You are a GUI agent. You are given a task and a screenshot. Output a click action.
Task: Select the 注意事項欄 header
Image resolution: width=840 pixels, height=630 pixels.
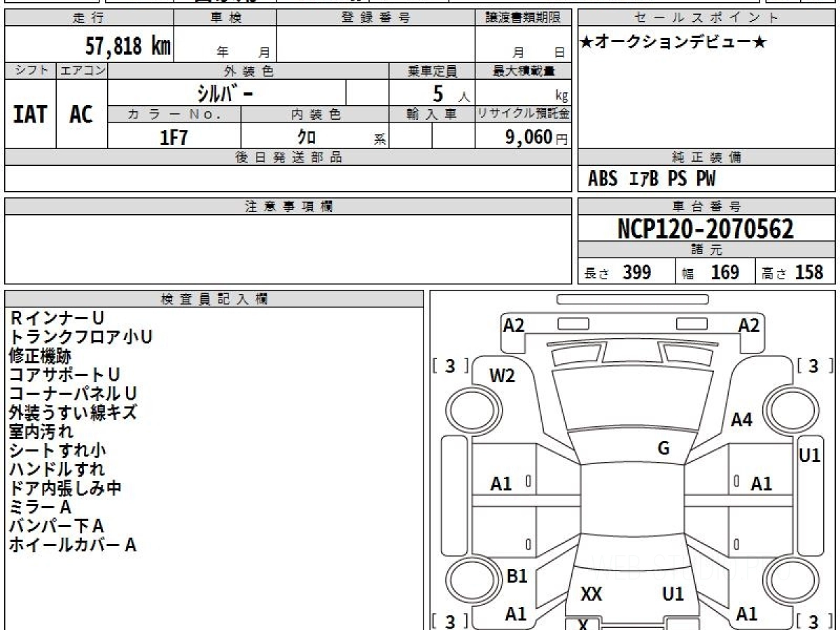pos(288,206)
